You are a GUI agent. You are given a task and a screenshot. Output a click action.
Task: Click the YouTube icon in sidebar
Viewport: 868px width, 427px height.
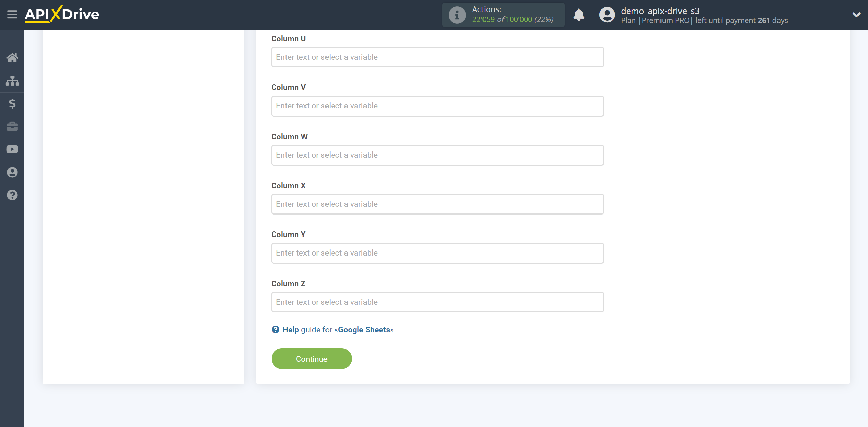pyautogui.click(x=12, y=149)
